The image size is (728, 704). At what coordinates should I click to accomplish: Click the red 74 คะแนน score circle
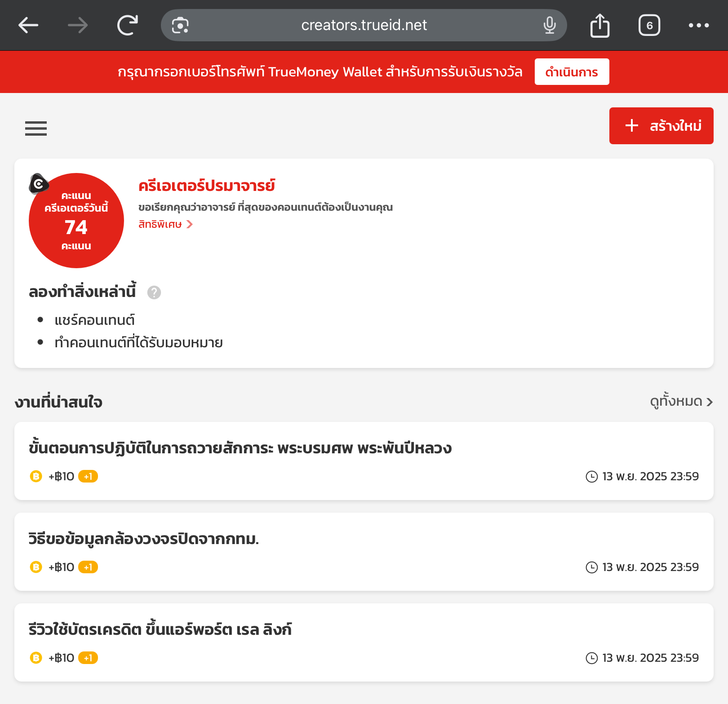point(76,221)
